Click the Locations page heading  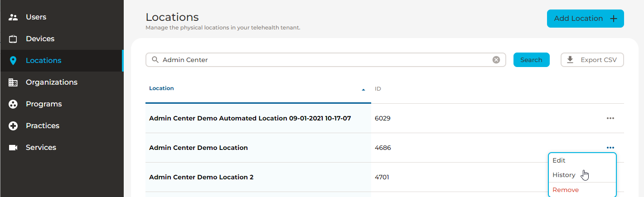[x=172, y=17]
